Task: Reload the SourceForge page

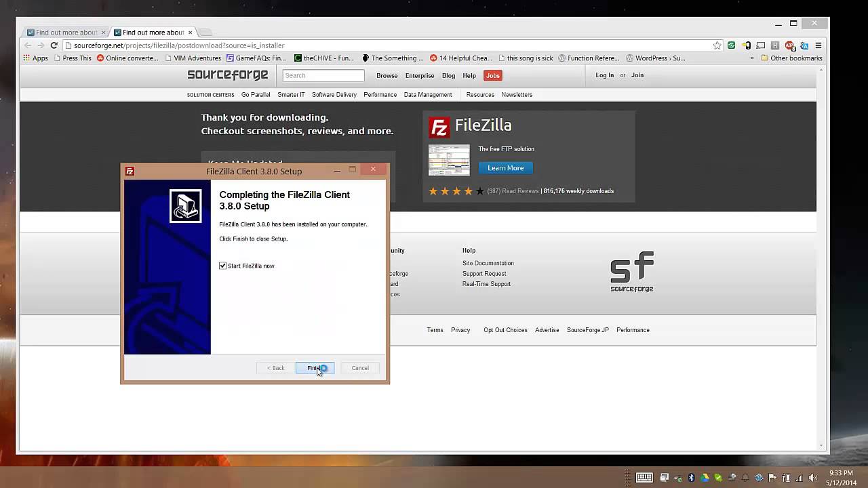Action: 54,45
